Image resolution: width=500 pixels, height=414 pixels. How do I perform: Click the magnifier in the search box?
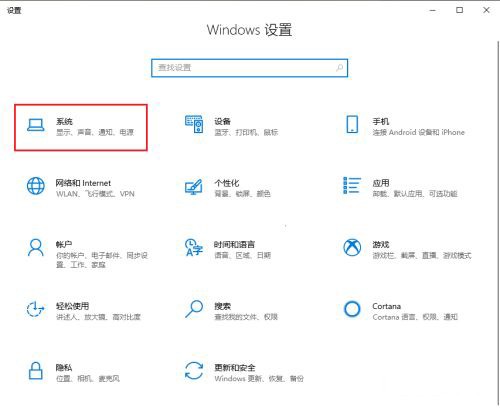coord(339,68)
